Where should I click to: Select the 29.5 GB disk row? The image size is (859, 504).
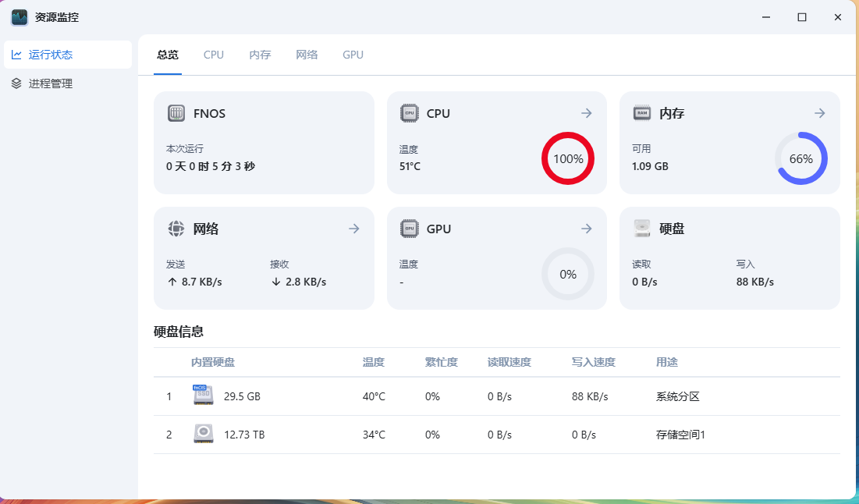coord(496,396)
